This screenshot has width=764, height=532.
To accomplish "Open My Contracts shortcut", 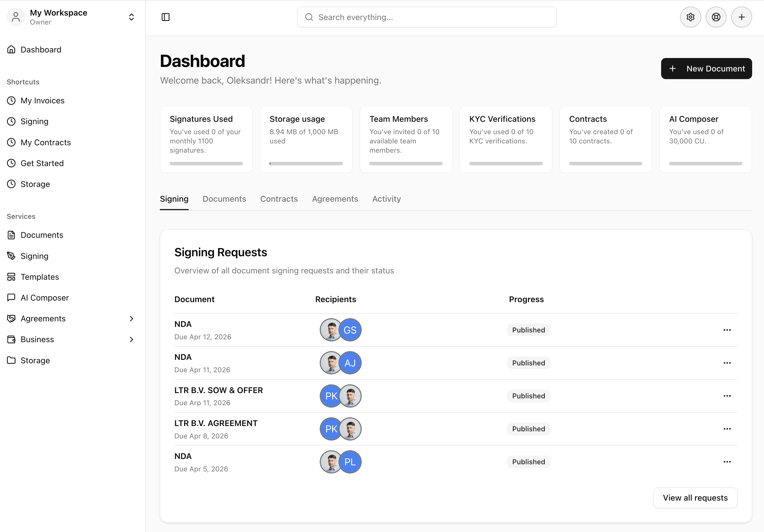I will [x=46, y=142].
